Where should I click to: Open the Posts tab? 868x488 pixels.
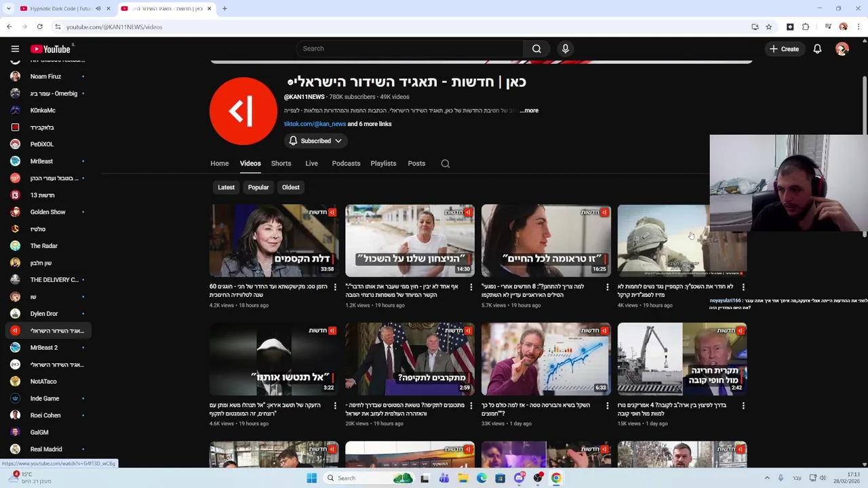click(x=416, y=163)
